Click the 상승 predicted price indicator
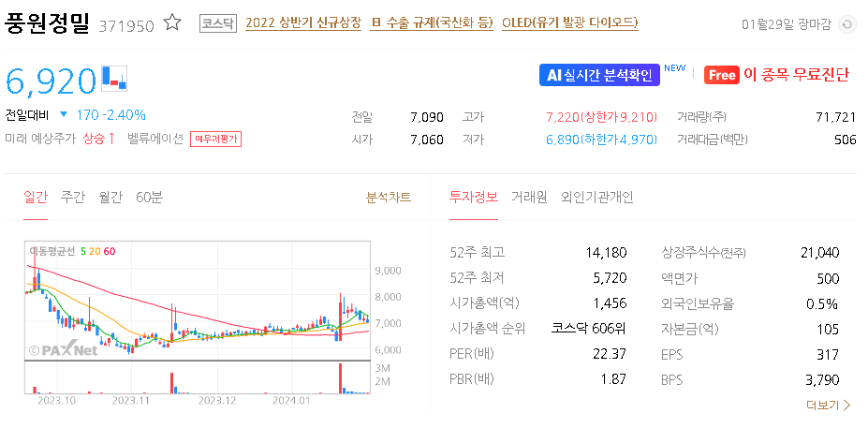 tap(98, 139)
